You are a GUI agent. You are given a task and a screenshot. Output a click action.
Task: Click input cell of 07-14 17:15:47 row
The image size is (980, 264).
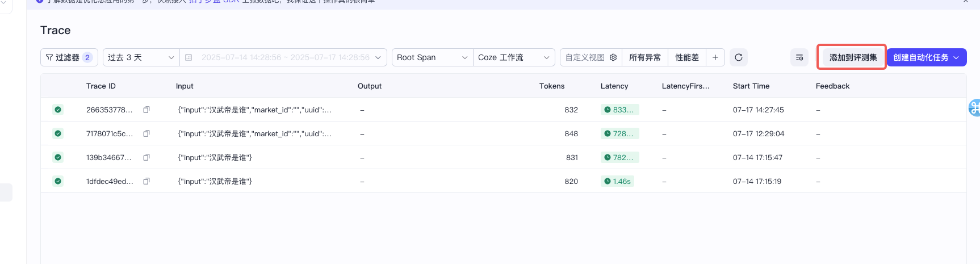(215, 157)
